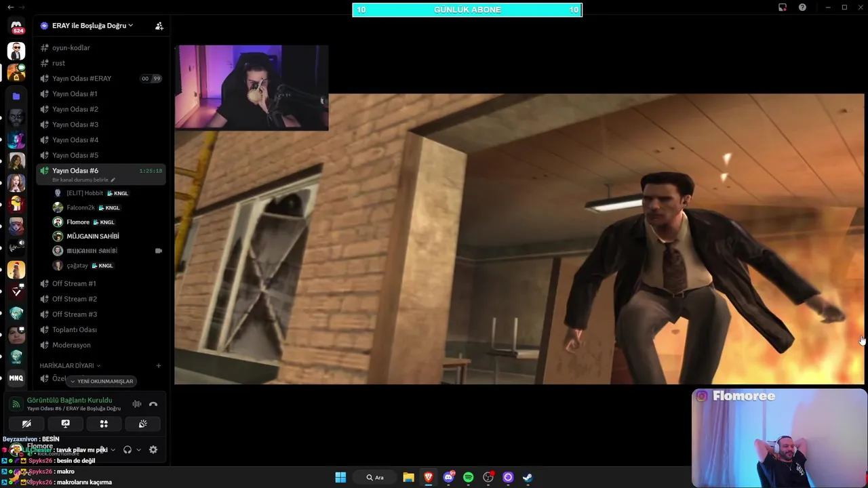Open the server with sunglasses avatar icon
868x488 pixels.
(16, 51)
